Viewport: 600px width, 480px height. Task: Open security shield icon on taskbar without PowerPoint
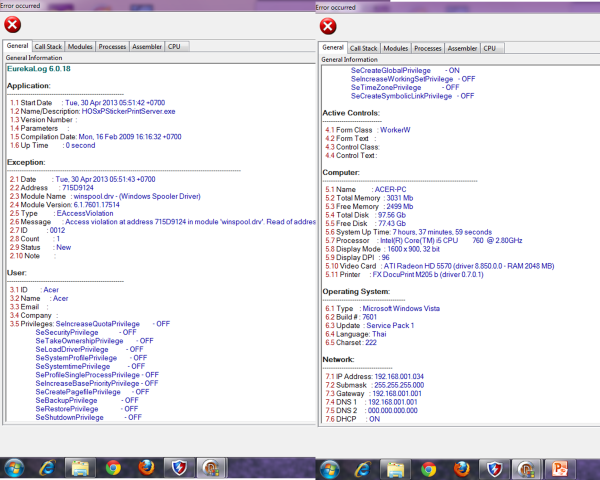(x=179, y=468)
